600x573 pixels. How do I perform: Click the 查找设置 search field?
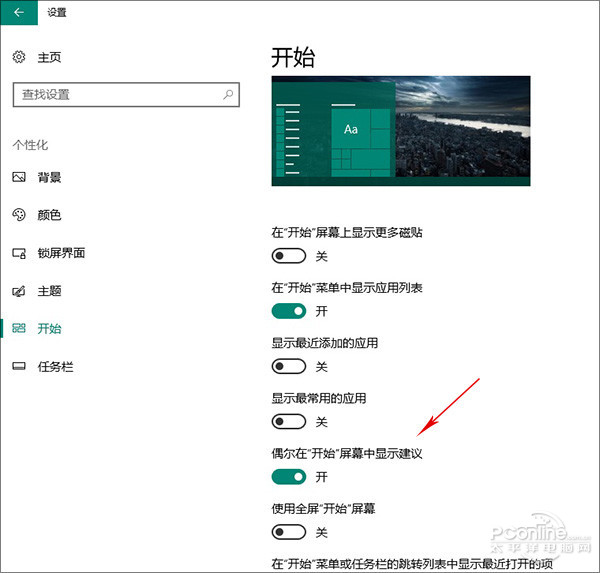point(126,95)
